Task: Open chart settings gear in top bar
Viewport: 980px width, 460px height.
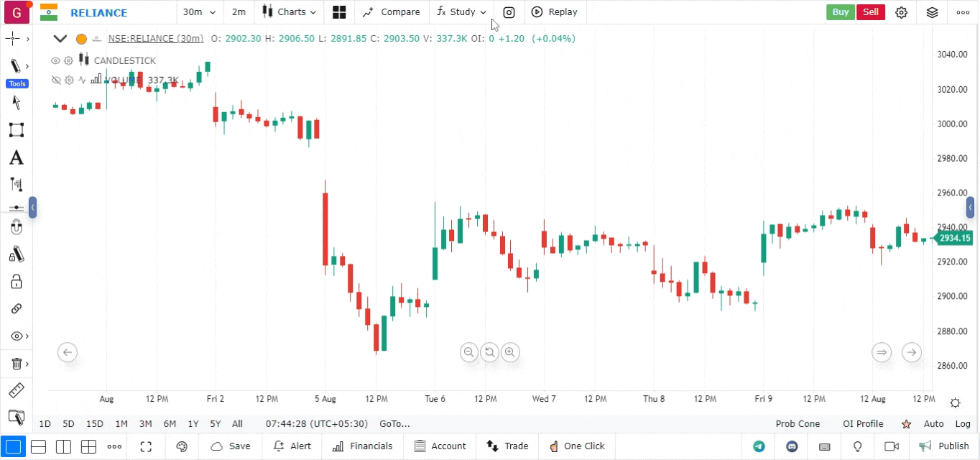Action: point(902,12)
